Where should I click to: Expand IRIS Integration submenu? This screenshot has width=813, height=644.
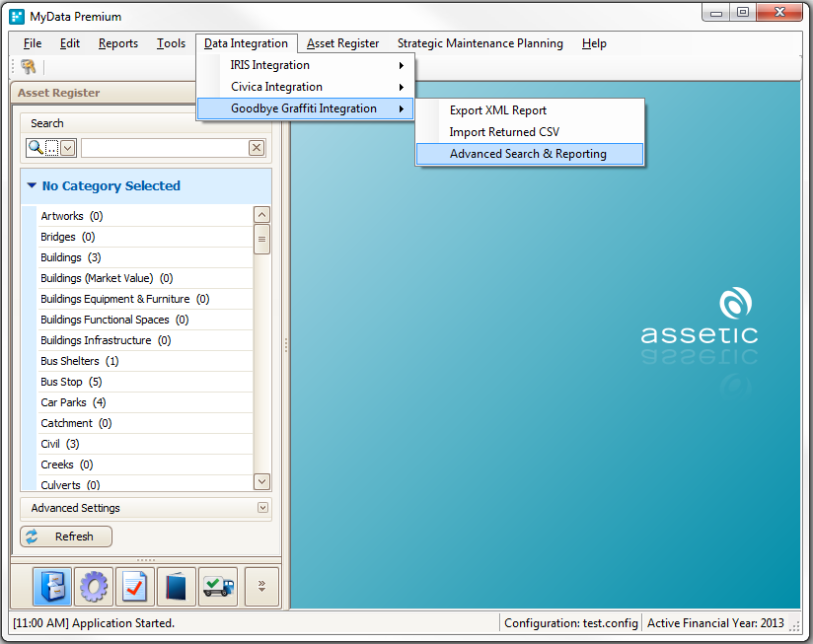306,65
